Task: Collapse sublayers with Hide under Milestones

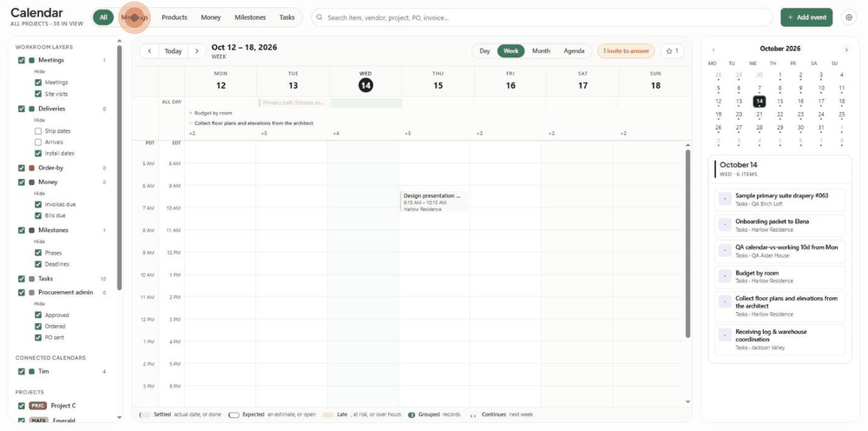Action: pos(39,242)
